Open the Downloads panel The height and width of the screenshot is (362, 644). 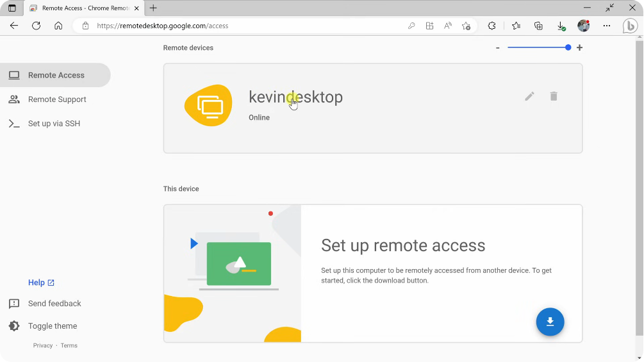click(x=561, y=26)
